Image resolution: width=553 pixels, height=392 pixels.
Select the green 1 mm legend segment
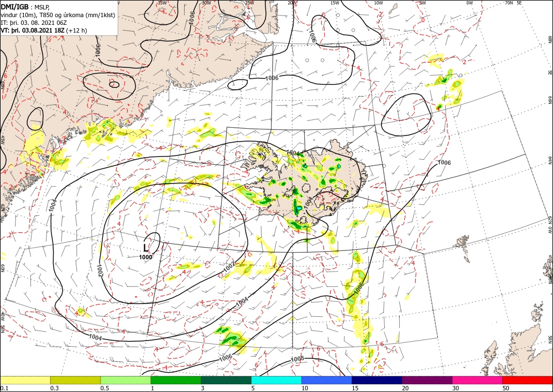[x=176, y=380]
